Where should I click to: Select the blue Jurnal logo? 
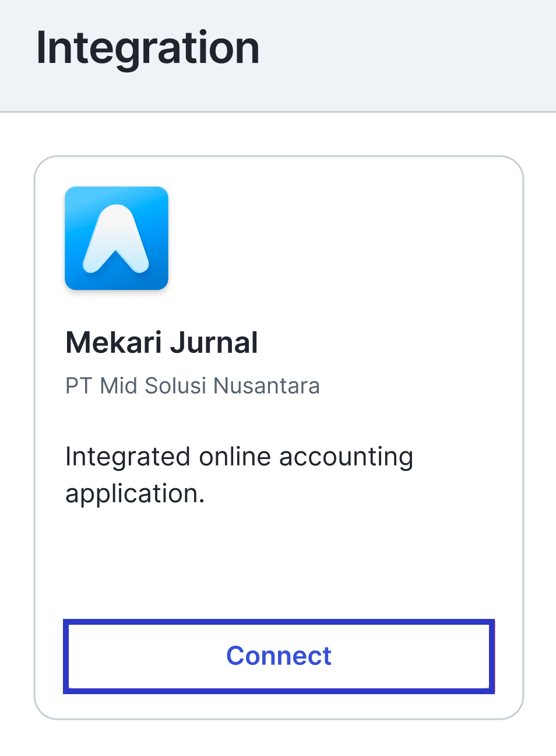click(117, 238)
